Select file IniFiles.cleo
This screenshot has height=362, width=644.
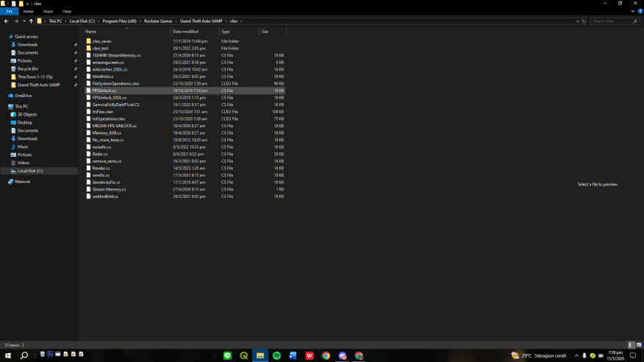[185, 112]
